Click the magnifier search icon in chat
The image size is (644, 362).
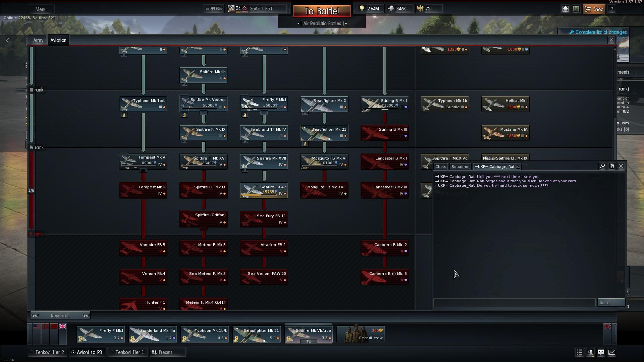pos(602,166)
